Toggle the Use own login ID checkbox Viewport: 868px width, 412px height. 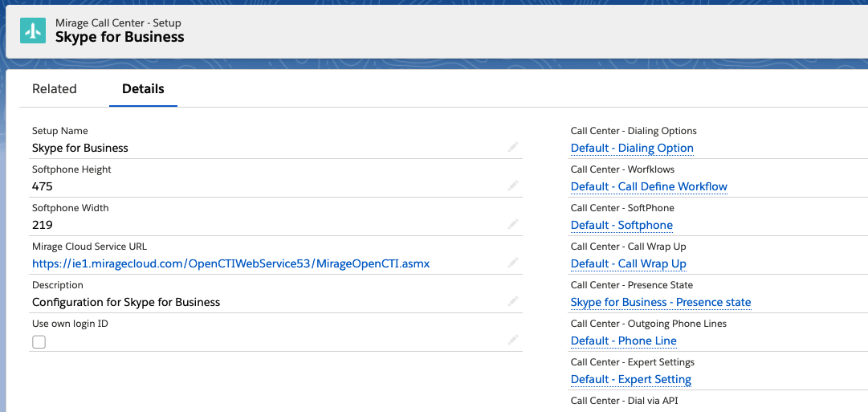[x=39, y=342]
